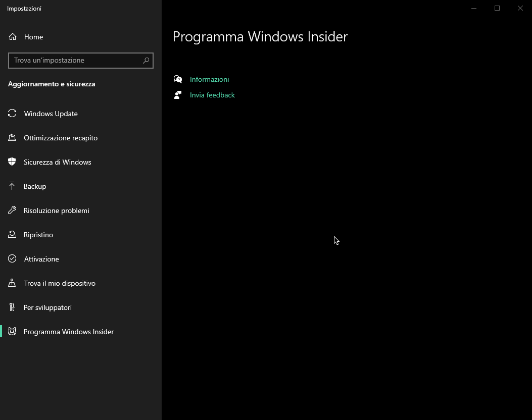Viewport: 532px width, 420px height.
Task: Maximize the Impostazioni window
Action: (497, 8)
